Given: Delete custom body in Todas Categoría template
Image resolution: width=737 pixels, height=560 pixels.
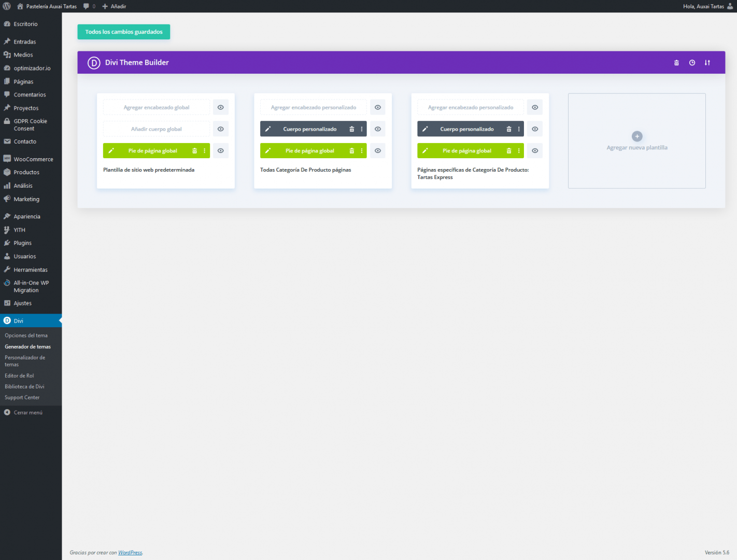Looking at the screenshot, I should tap(351, 129).
